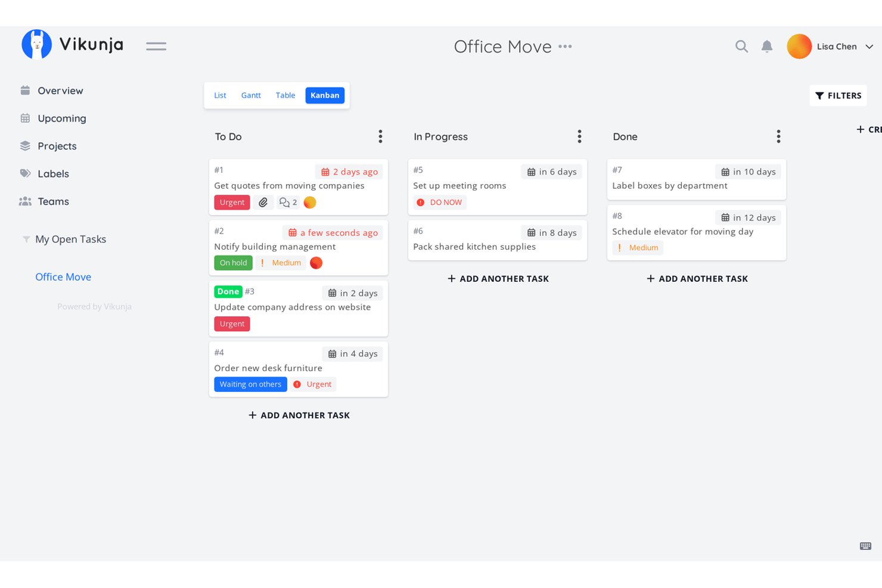Click the In Progress column title
This screenshot has height=588, width=882.
(441, 136)
